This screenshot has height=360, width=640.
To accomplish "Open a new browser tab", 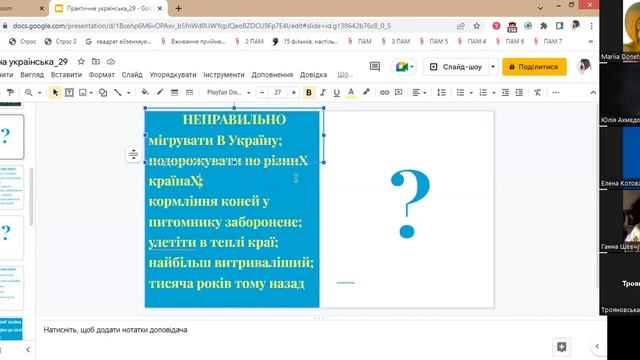I will [x=178, y=8].
